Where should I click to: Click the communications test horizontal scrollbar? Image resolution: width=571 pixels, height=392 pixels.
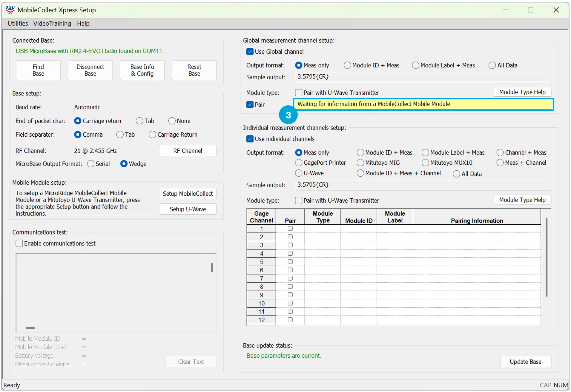click(x=30, y=328)
